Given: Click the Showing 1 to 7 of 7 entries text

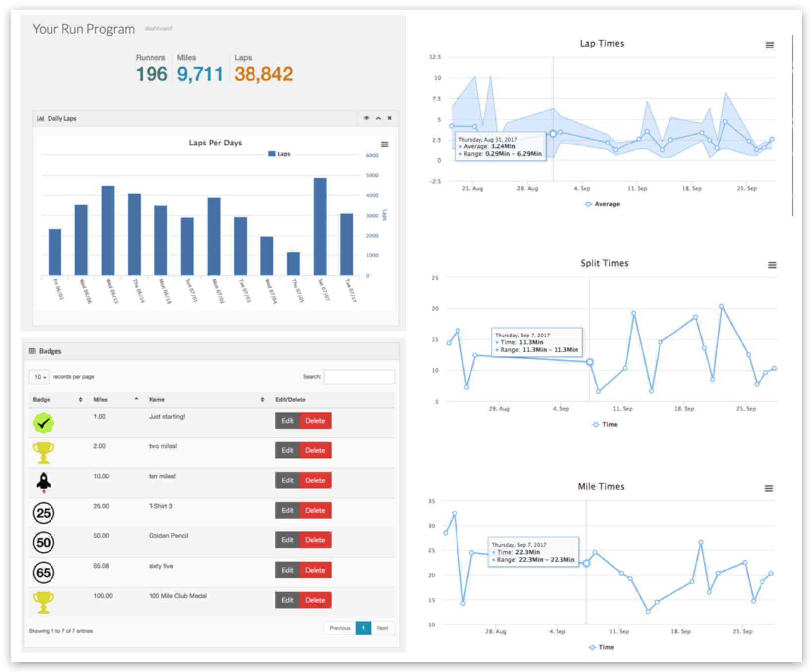Looking at the screenshot, I should [x=60, y=631].
